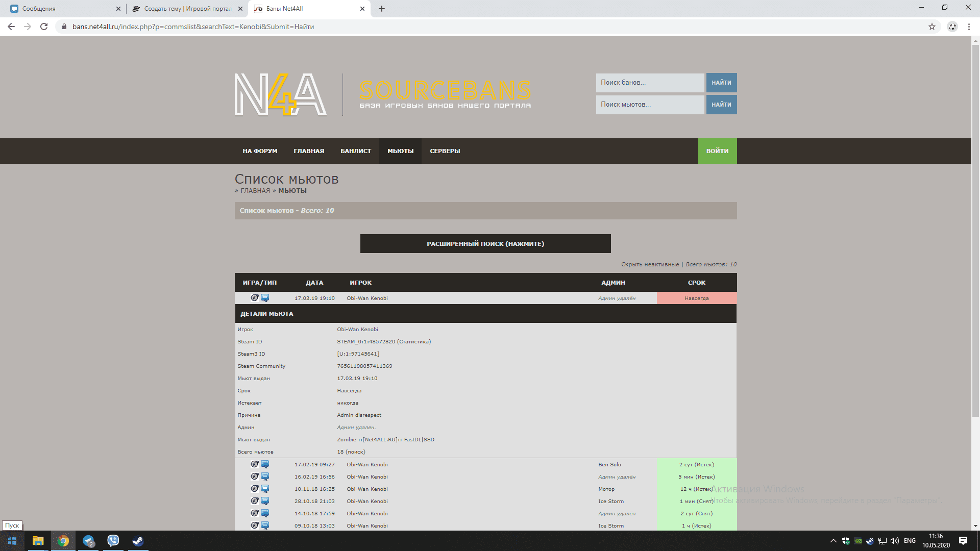
Task: Open the СЕРВЕРЫ menu item
Action: [x=445, y=151]
